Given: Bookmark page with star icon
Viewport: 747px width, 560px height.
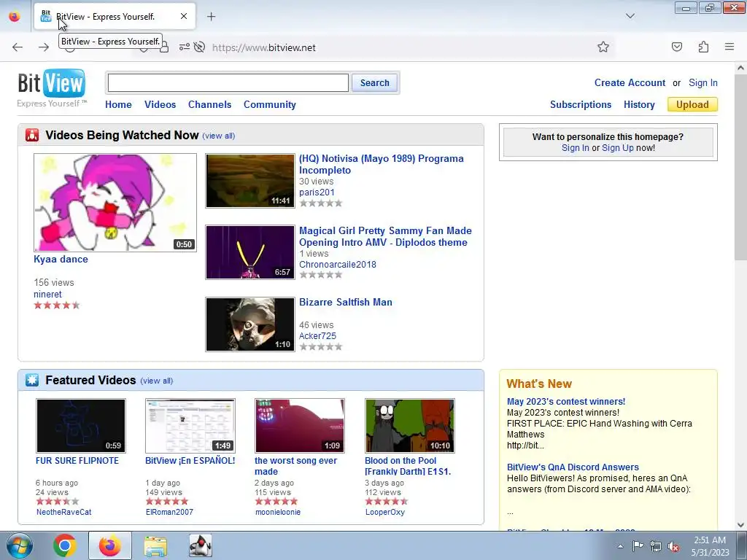Looking at the screenshot, I should 603,47.
